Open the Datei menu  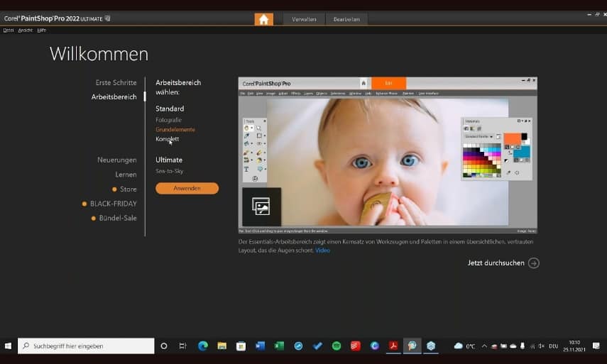pos(9,30)
